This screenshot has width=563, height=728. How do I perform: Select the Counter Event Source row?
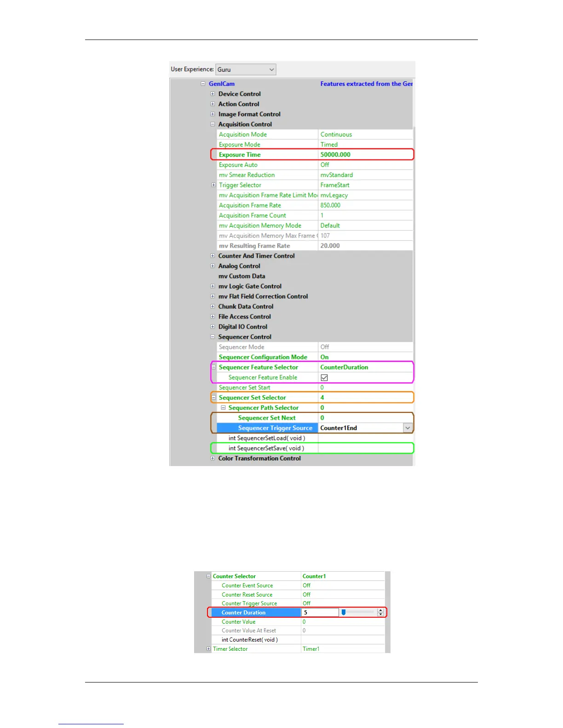coord(298,585)
